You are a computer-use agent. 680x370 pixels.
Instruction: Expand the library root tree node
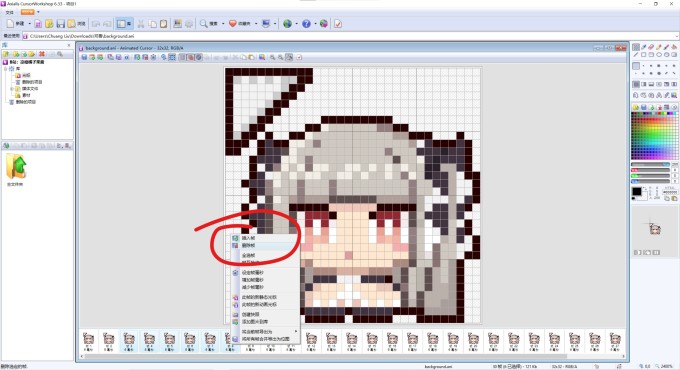coord(6,69)
